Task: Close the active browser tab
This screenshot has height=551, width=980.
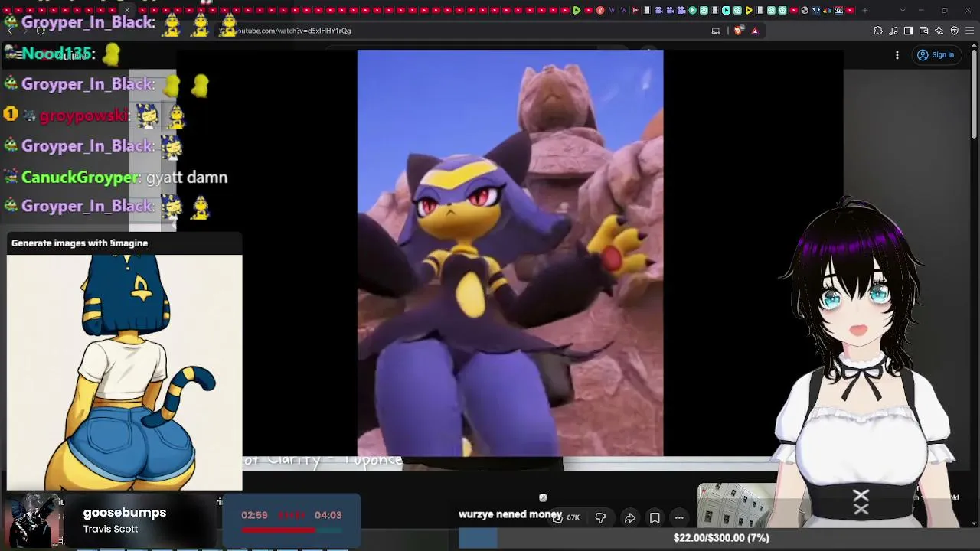Action: (127, 10)
